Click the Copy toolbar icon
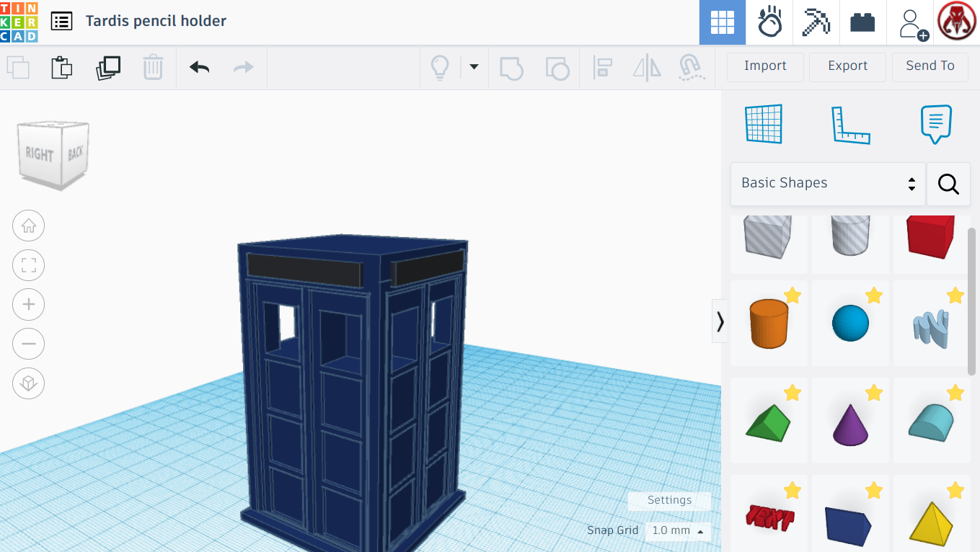This screenshot has height=552, width=980. (18, 68)
